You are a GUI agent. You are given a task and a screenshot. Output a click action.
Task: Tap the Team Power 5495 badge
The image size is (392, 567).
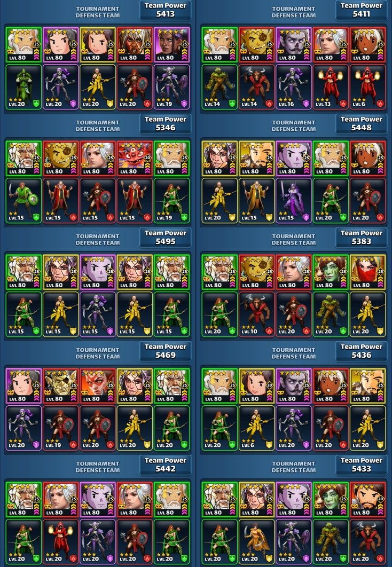point(165,237)
